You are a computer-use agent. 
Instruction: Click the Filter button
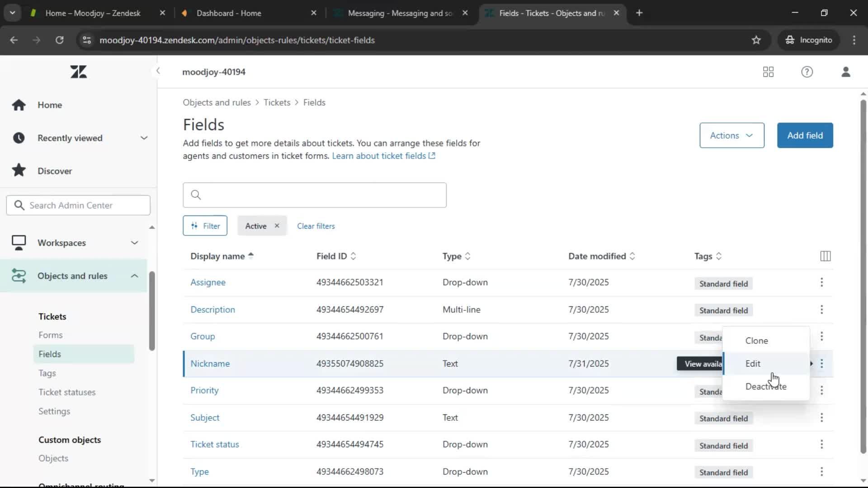(205, 226)
